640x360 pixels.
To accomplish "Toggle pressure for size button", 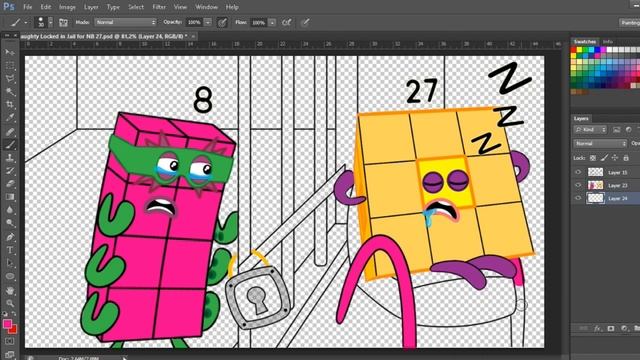I will (305, 22).
